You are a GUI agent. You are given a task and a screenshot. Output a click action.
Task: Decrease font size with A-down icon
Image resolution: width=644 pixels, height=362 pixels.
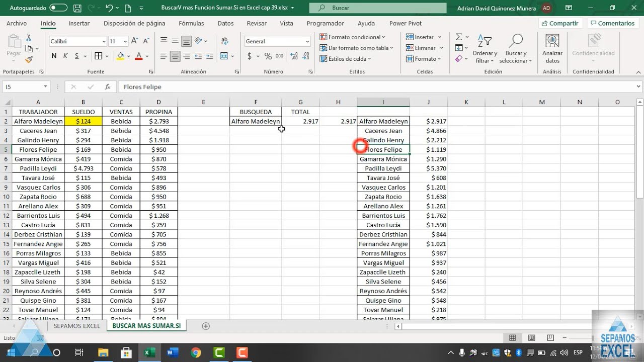[146, 41]
